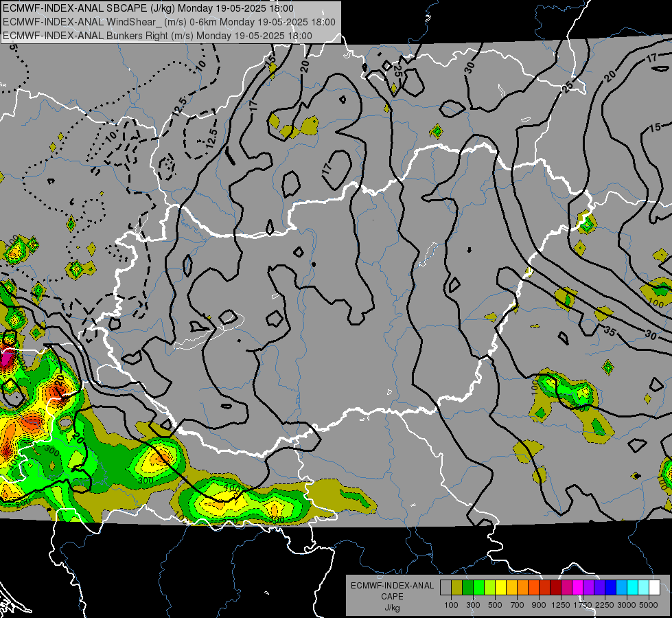Viewport: 672px width, 618px height.
Task: Click the CAPE word in the legend
Action: tap(392, 597)
